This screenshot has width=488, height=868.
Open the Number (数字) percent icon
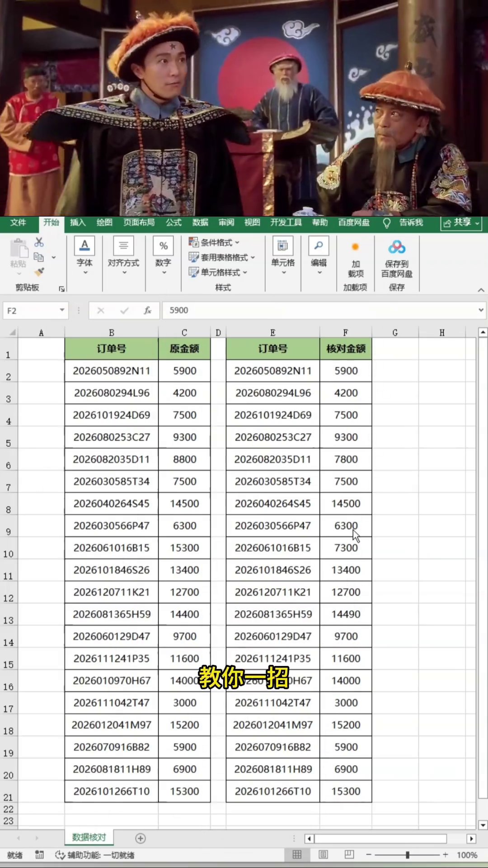(x=163, y=246)
